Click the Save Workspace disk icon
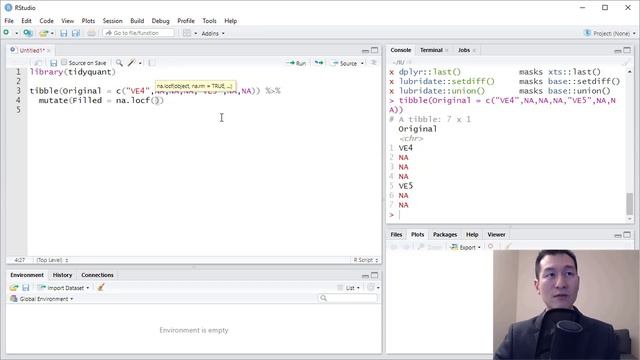This screenshot has height=360, width=640. tap(26, 288)
